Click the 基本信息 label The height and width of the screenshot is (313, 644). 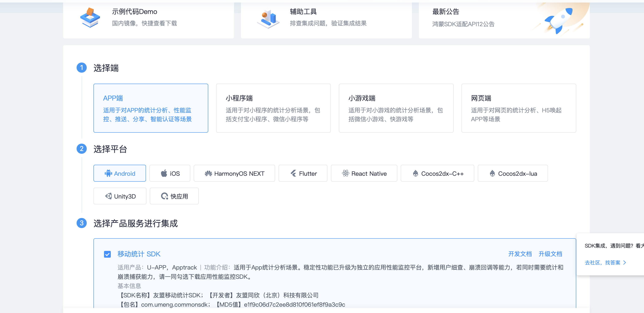[129, 286]
